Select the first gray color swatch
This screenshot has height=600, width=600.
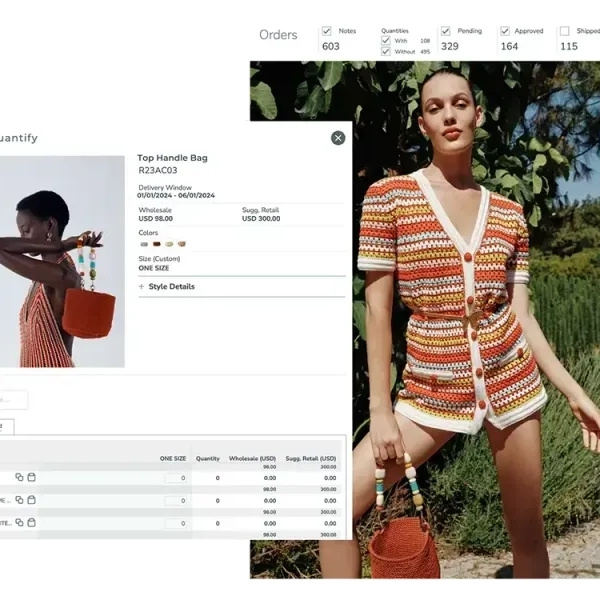(x=144, y=244)
